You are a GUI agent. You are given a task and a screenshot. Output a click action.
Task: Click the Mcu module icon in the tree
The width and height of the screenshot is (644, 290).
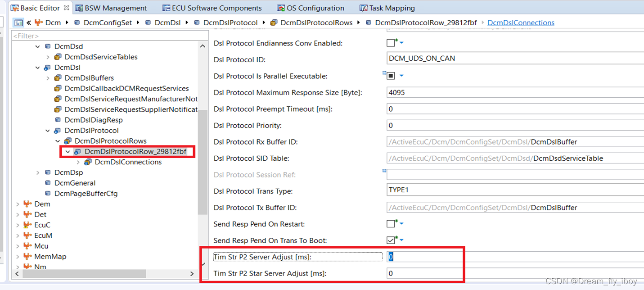click(27, 245)
